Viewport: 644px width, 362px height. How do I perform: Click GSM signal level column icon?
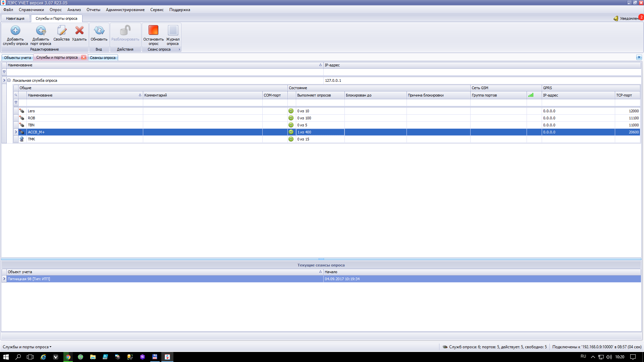pos(531,95)
